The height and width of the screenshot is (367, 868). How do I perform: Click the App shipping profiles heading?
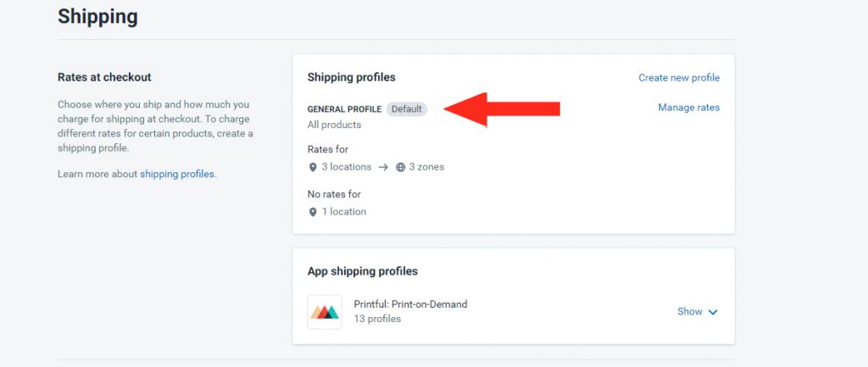click(x=363, y=271)
